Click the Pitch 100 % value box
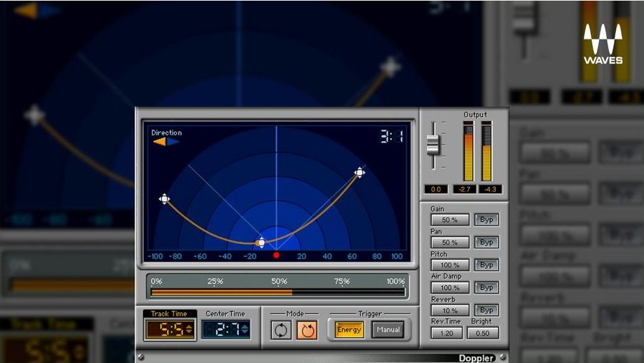The height and width of the screenshot is (363, 644). click(x=450, y=265)
